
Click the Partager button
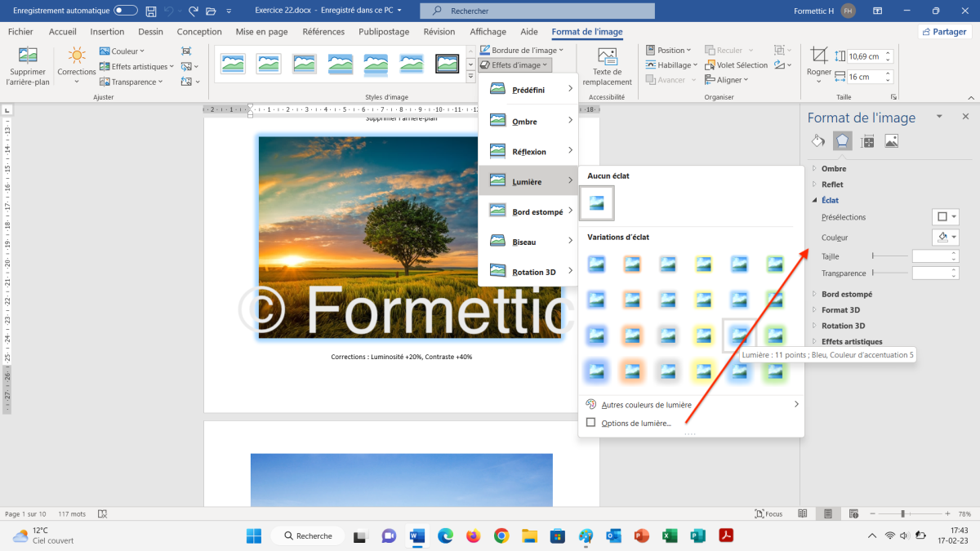click(x=945, y=32)
